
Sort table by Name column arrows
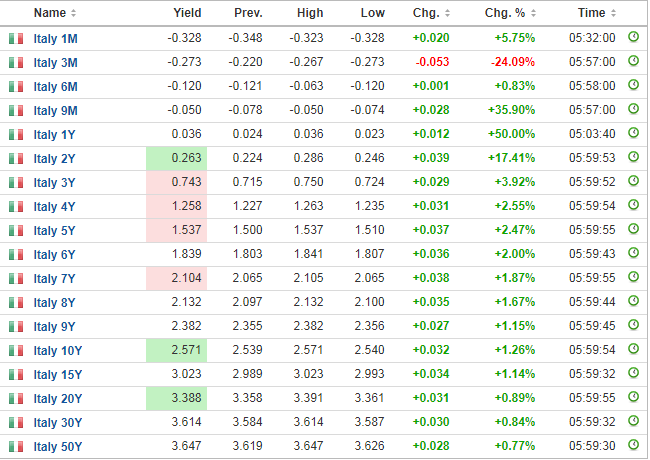[73, 13]
